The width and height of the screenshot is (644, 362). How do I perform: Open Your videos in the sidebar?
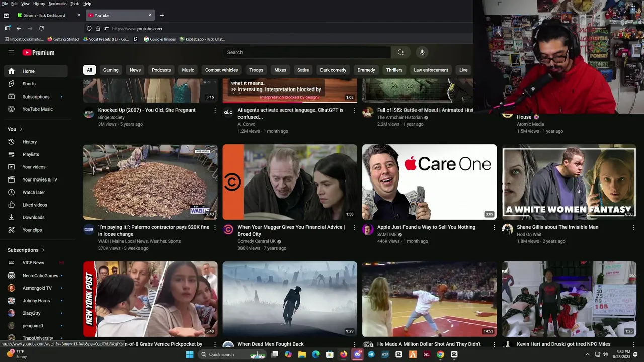pyautogui.click(x=35, y=167)
